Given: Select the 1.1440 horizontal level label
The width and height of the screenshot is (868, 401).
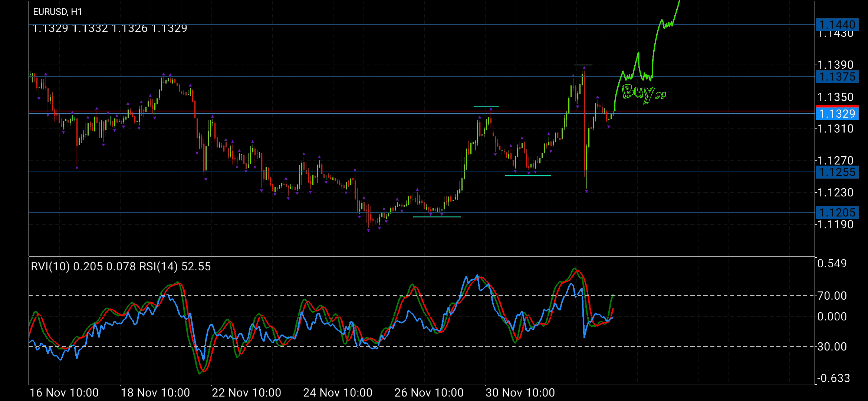Looking at the screenshot, I should [x=837, y=25].
